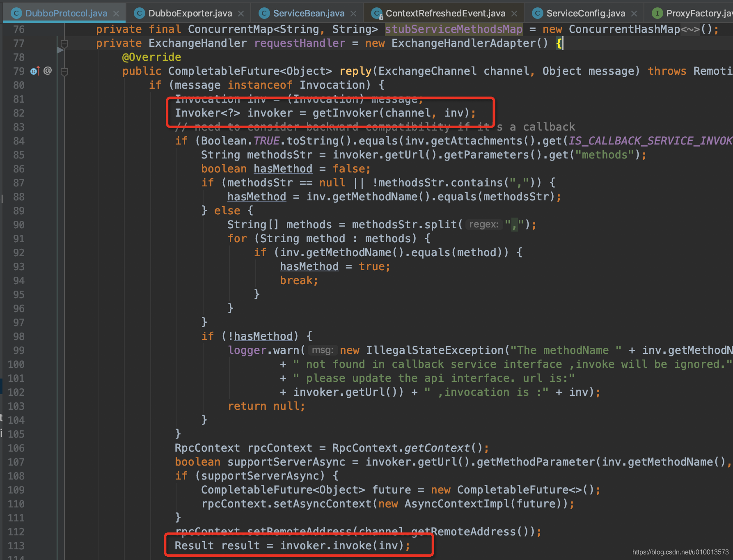
Task: Click the class icon on DubboProtocol.java tab
Action: (x=16, y=13)
